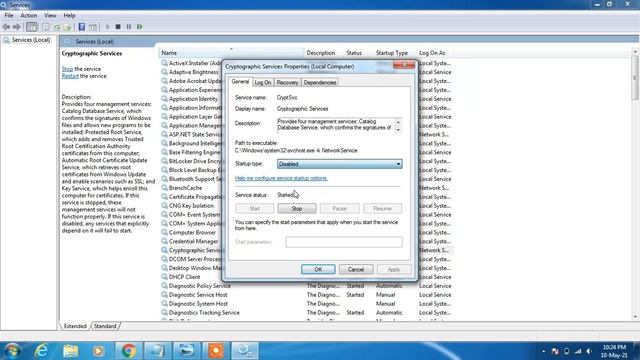The width and height of the screenshot is (640, 360).
Task: Click the Export List toolbar icon
Action: 67,27
